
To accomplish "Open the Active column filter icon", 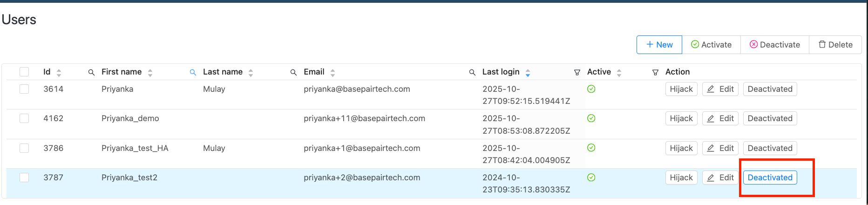I will point(655,73).
